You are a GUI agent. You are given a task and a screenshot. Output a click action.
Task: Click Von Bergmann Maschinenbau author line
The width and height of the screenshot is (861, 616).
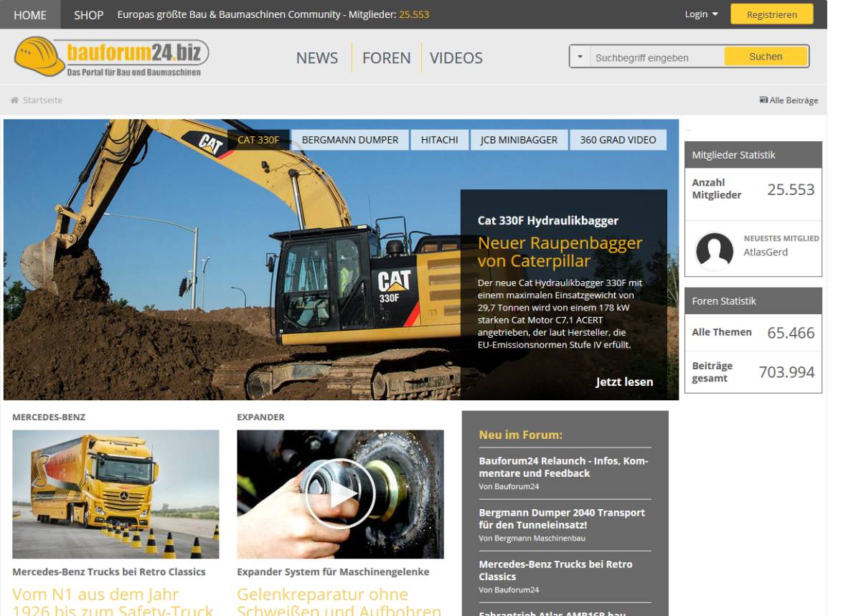coord(532,538)
